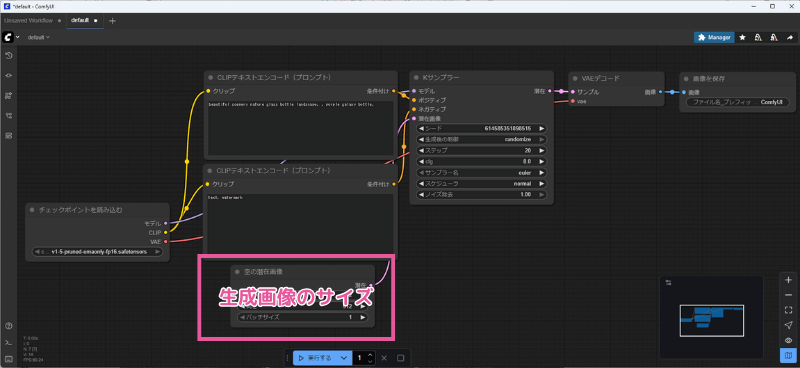Decrease the シード seed value arrow
This screenshot has width=800, height=368.
point(421,129)
